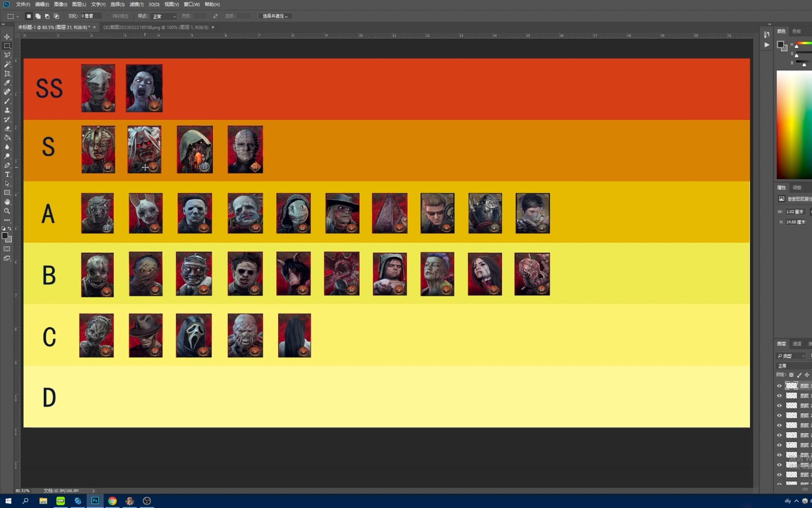
Task: Toggle lock position icon in Layers panel
Action: pos(807,375)
